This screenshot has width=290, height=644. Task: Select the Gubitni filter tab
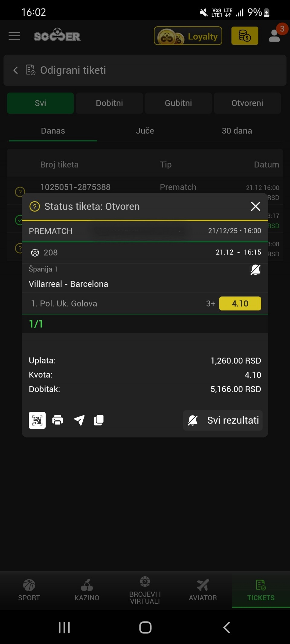178,103
